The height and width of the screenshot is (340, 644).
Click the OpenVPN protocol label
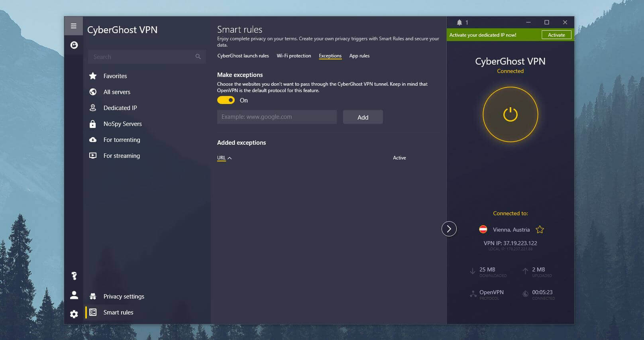tap(491, 292)
